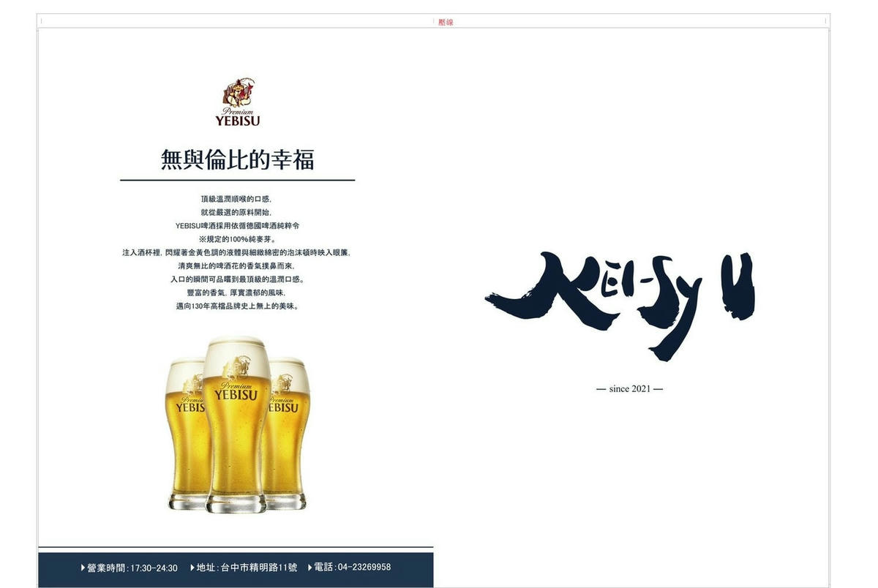Click the KEI-SYU brush calligraphy logo
Image resolution: width=878 pixels, height=588 pixels.
tap(619, 305)
